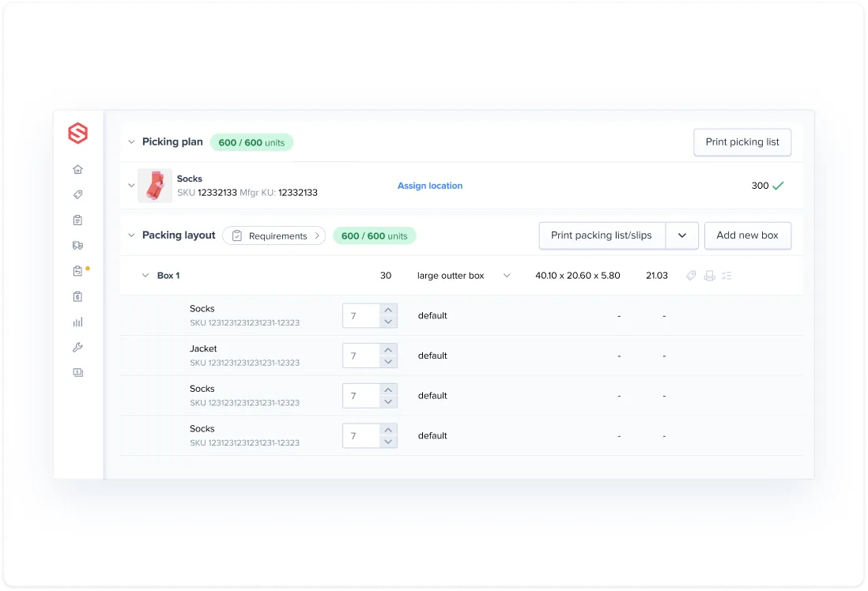This screenshot has height=591, width=868.
Task: Click the Box 1 label
Action: click(x=168, y=276)
